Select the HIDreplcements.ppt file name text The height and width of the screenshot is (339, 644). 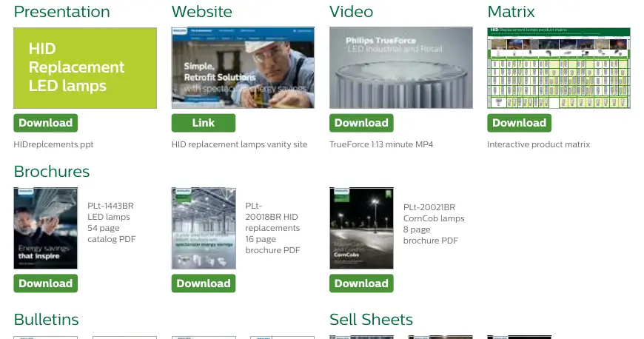[53, 144]
